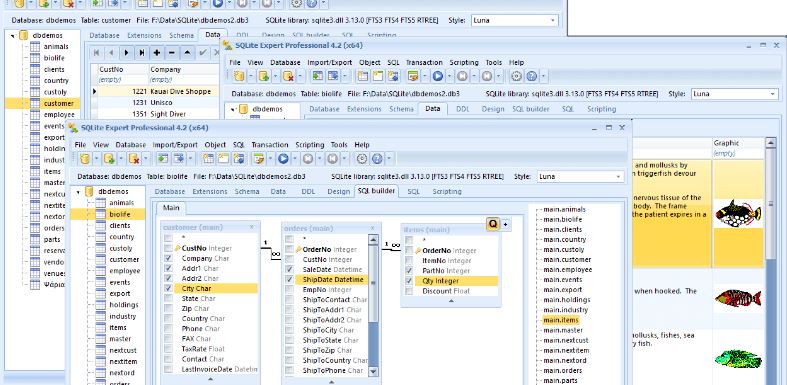Viewport: 787px width, 385px height.
Task: Click the script notepad icon in front window toolbar
Action: pos(258,159)
